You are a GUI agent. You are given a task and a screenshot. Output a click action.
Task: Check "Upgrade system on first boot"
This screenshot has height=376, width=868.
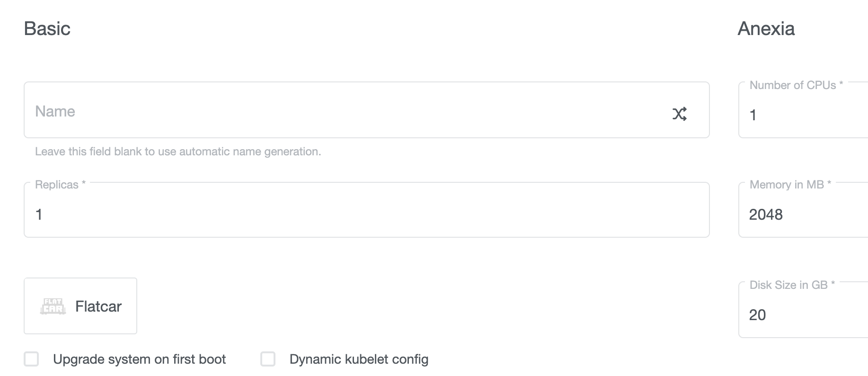(32, 359)
